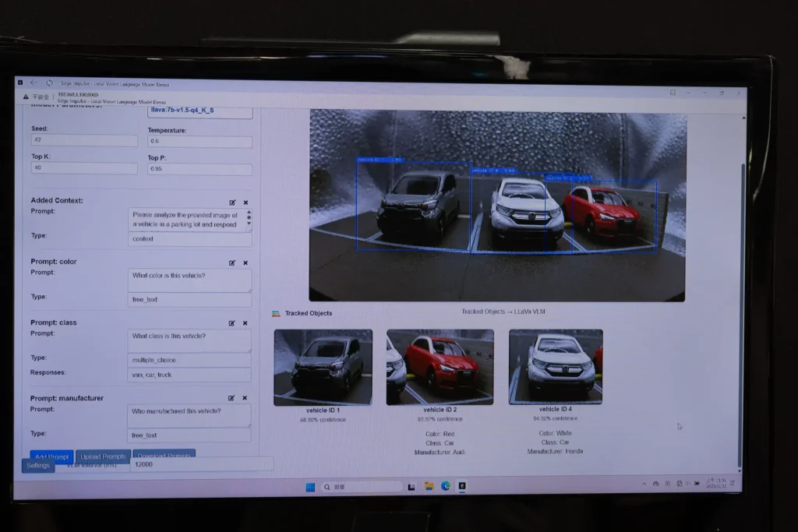Edit the color prompt
This screenshot has width=798, height=532.
coord(232,263)
